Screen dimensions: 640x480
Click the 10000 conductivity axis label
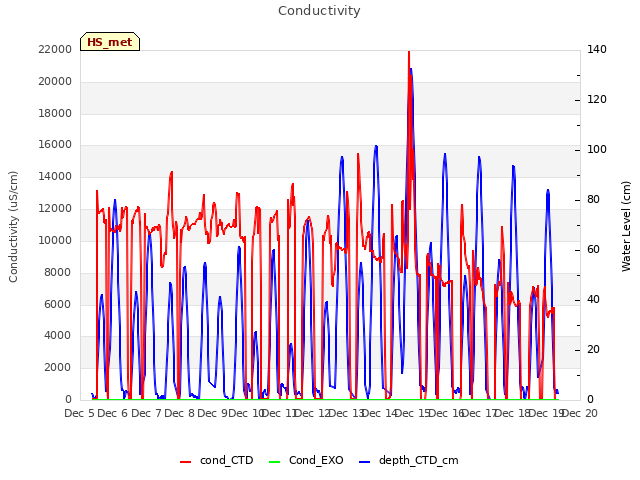tap(55, 240)
